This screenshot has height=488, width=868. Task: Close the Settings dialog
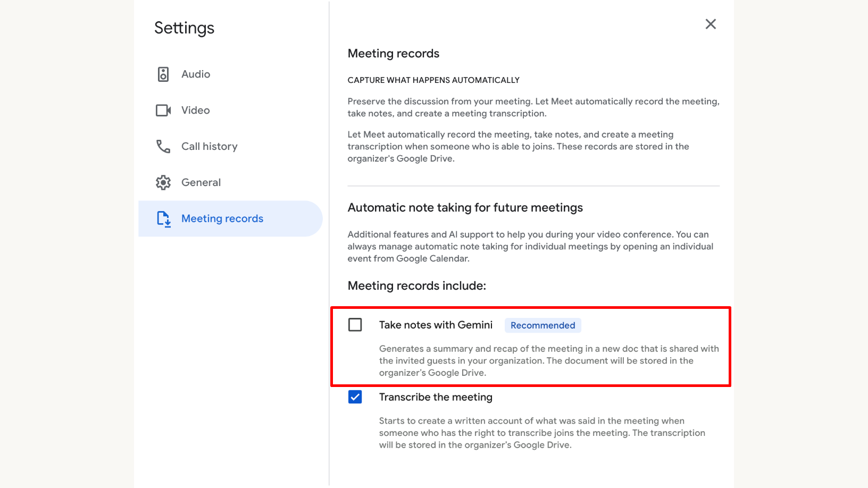[711, 24]
